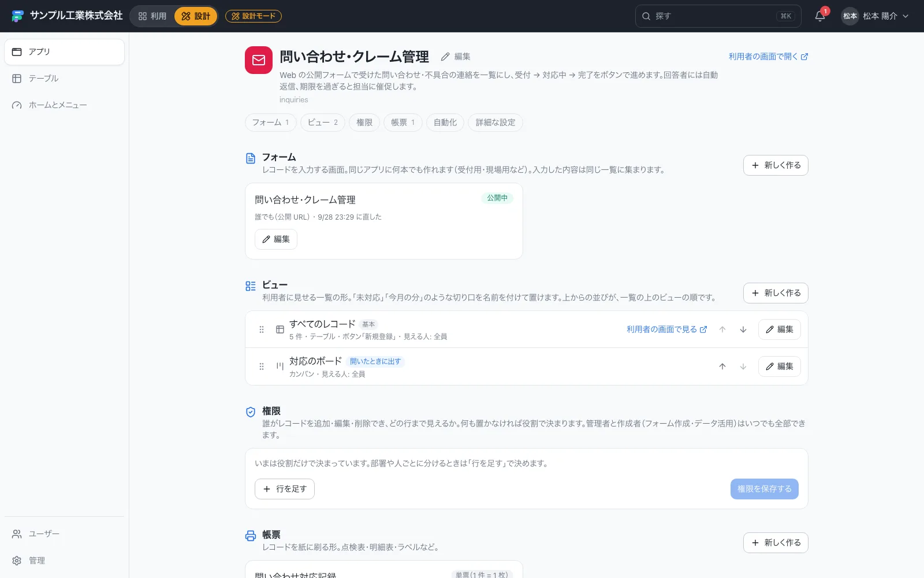Viewport: 924px width, 578px height.
Task: Create a new form with 新しく作る
Action: 776,165
